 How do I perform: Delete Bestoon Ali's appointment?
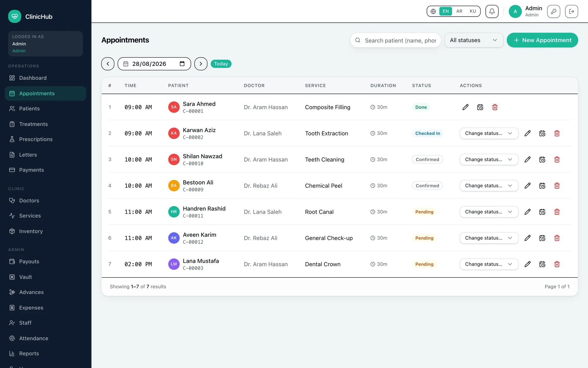pyautogui.click(x=557, y=186)
